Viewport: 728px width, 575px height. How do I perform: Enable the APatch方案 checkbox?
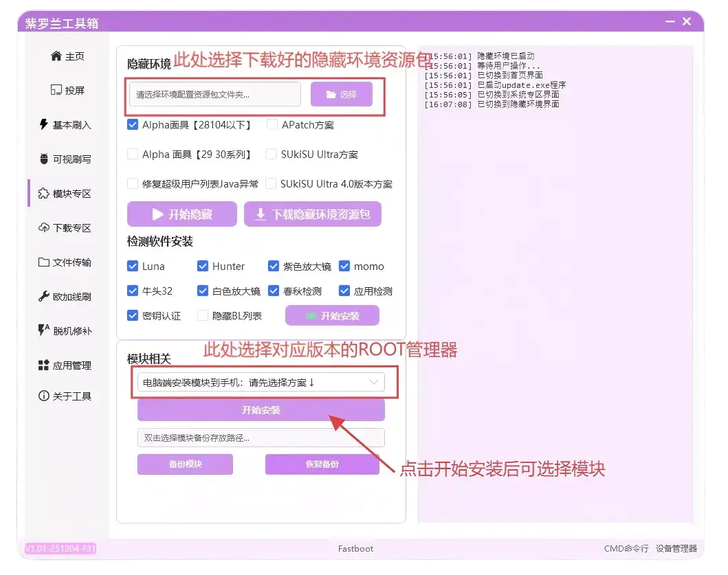(x=271, y=124)
